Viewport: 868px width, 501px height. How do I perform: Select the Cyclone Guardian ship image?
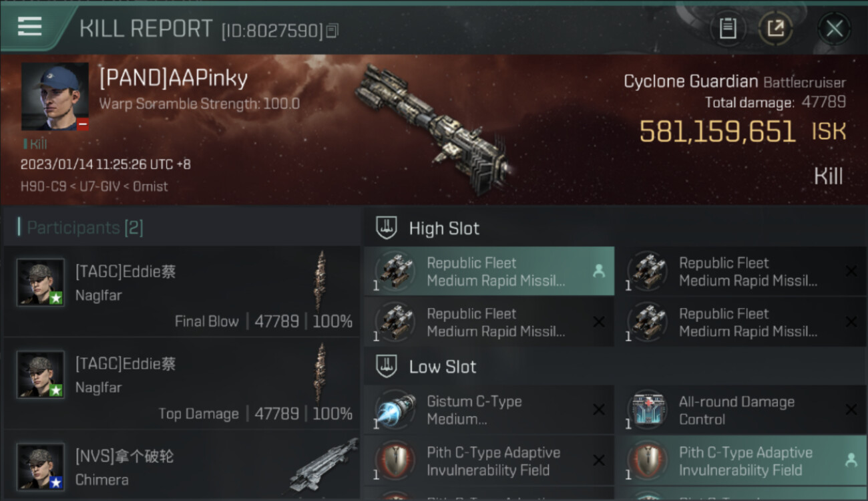click(433, 128)
